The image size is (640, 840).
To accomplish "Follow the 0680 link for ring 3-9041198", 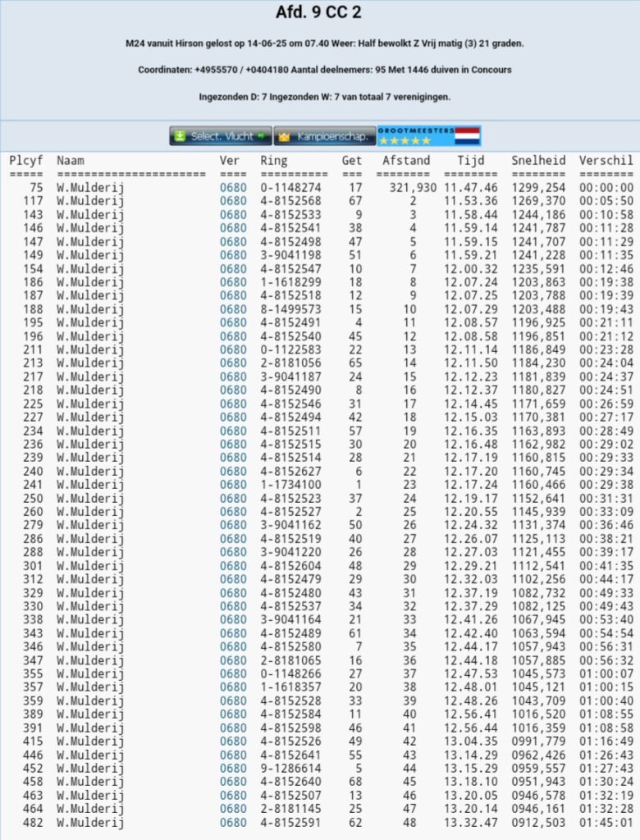I will pyautogui.click(x=233, y=255).
